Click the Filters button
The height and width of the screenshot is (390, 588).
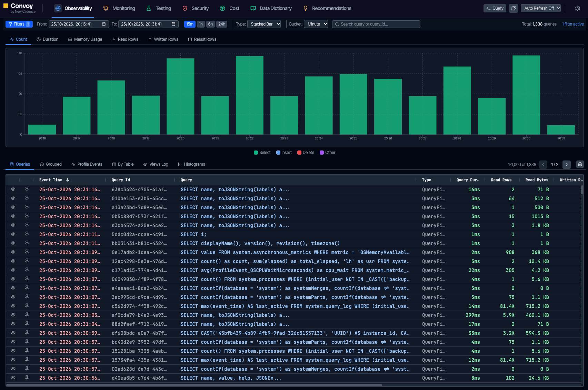19,24
